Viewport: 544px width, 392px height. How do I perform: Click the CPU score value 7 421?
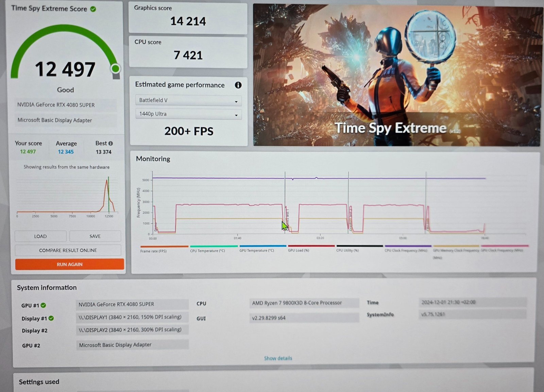188,55
